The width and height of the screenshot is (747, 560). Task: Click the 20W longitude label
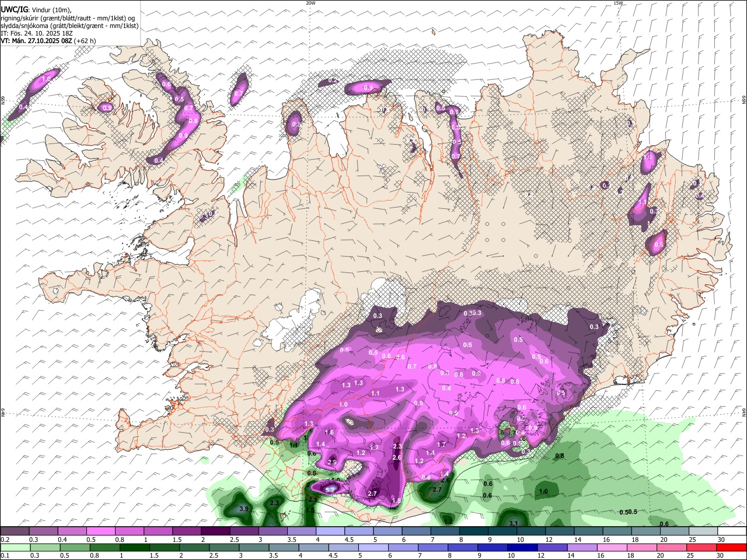(310, 3)
